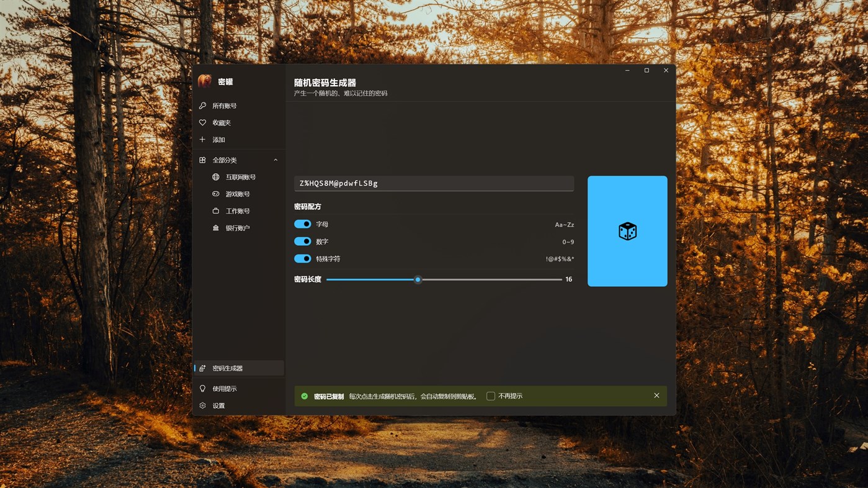868x488 pixels.
Task: Dismiss the 密码已复制 notification
Action: [655, 395]
